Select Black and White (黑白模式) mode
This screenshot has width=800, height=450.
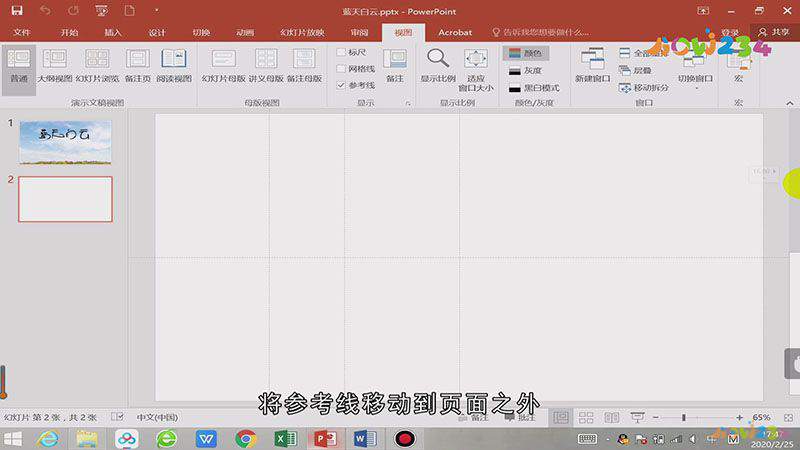pyautogui.click(x=534, y=88)
